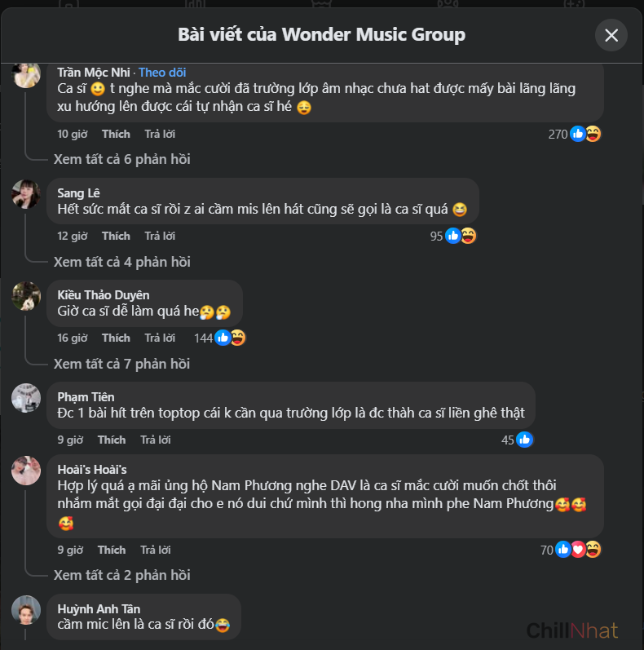Open Huỳnh Anh Tân's profile name link
Image resolution: width=644 pixels, height=650 pixels.
pyautogui.click(x=99, y=609)
